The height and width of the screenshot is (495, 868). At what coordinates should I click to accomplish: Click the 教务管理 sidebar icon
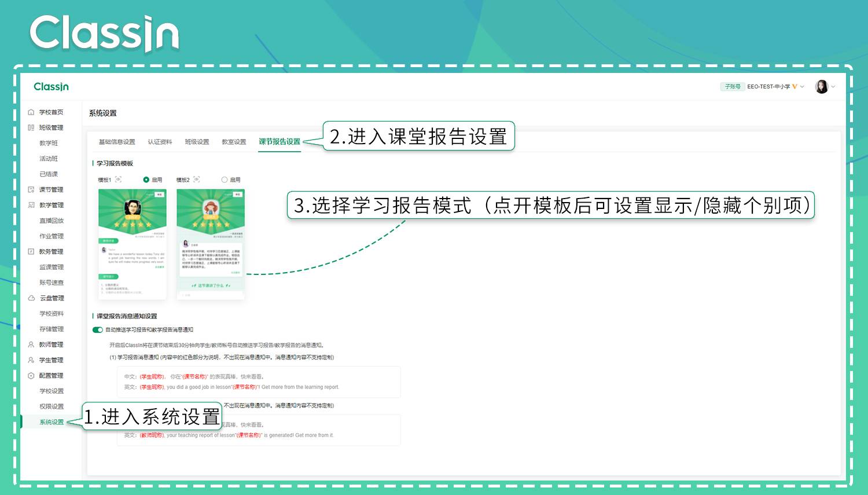pyautogui.click(x=31, y=251)
